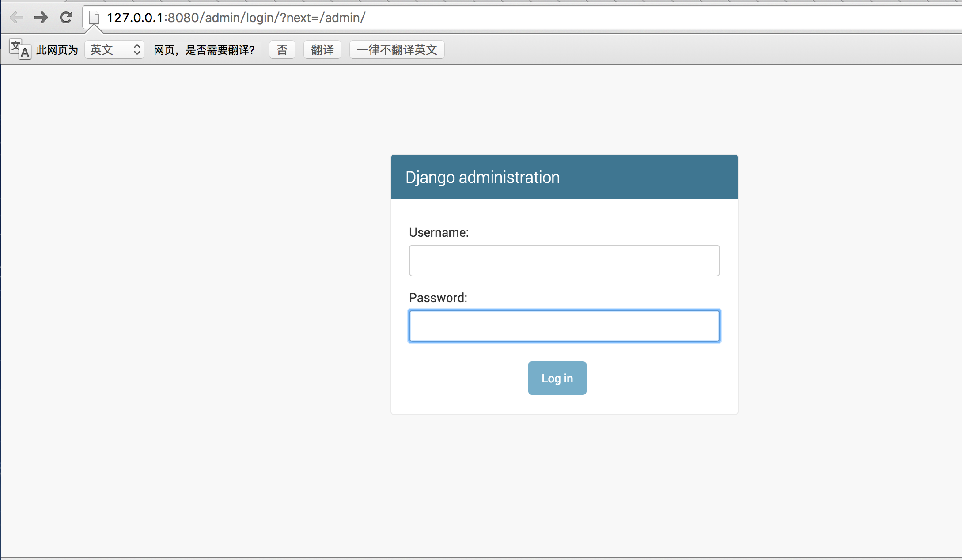Open the 英文 language dropdown

113,49
